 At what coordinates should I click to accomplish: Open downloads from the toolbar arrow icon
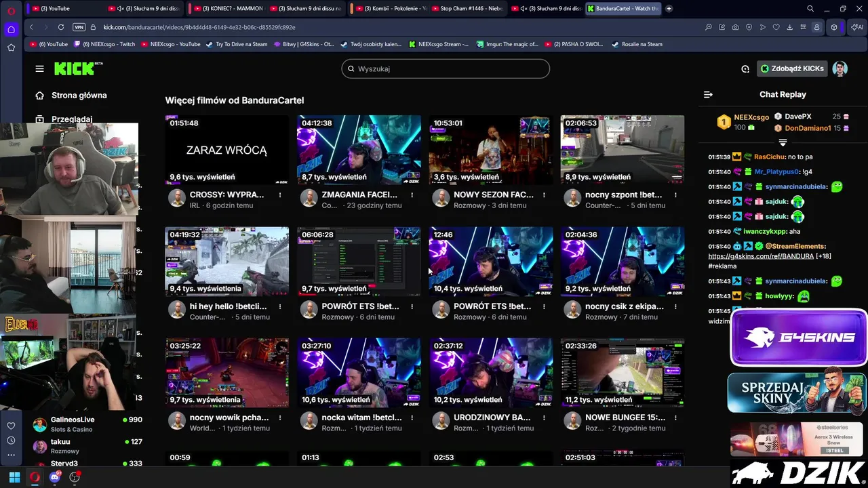pyautogui.click(x=789, y=27)
